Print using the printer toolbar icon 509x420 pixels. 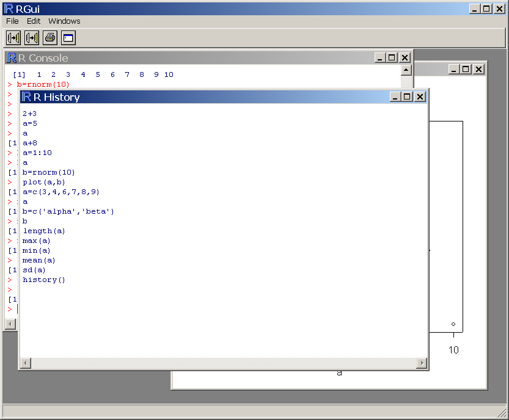[x=50, y=38]
